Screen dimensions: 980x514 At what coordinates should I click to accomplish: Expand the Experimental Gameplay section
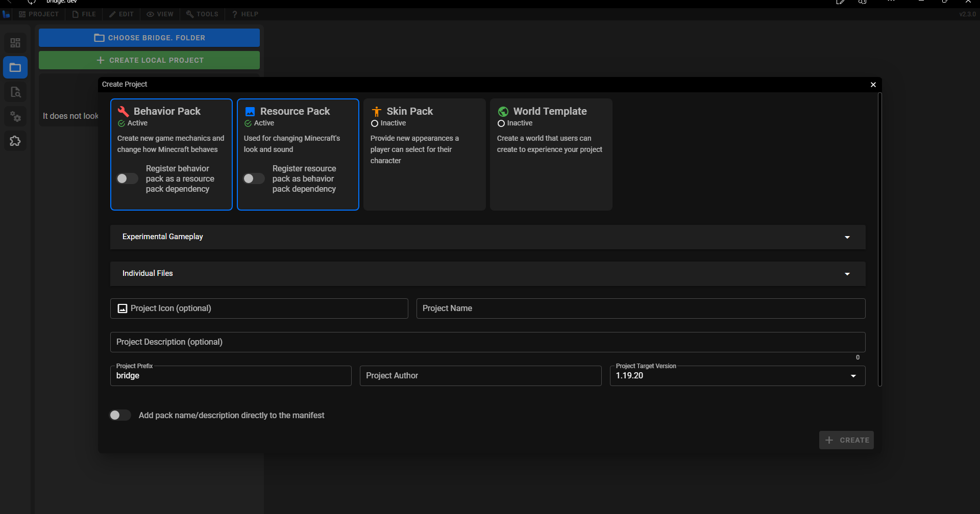coord(488,237)
